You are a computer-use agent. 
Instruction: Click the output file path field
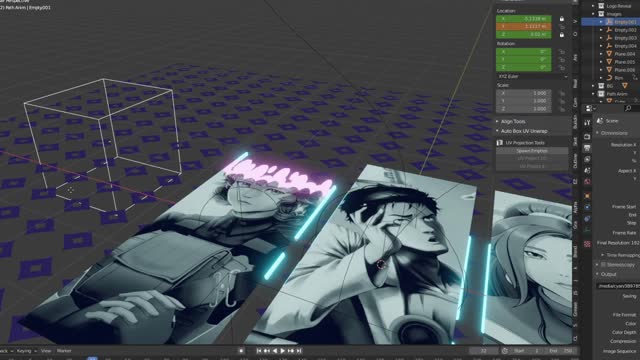(618, 286)
